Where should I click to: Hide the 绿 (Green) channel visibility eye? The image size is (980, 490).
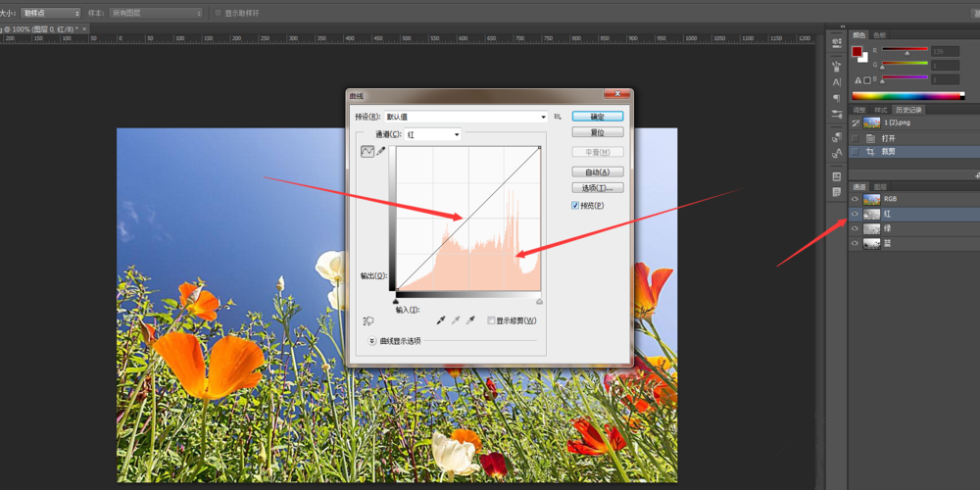click(855, 228)
